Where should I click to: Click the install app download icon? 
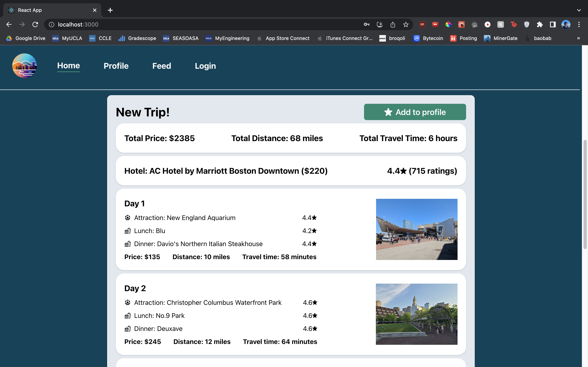[380, 24]
